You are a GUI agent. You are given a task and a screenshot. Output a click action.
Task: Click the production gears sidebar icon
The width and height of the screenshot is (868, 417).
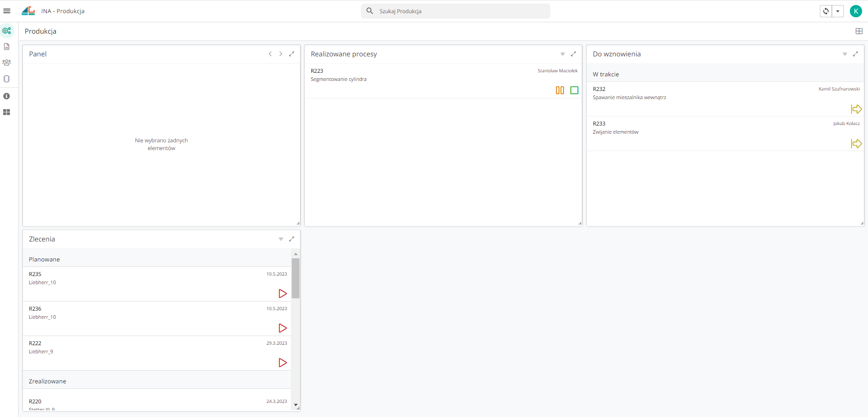pos(7,31)
